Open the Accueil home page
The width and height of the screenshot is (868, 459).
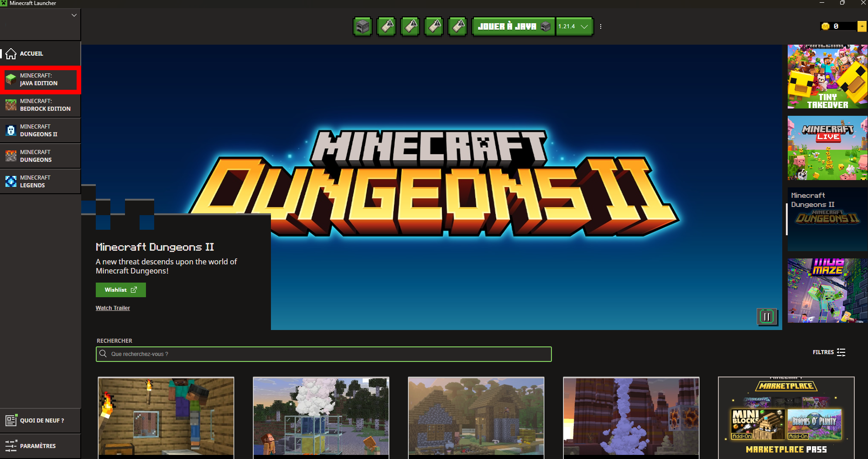tap(40, 54)
